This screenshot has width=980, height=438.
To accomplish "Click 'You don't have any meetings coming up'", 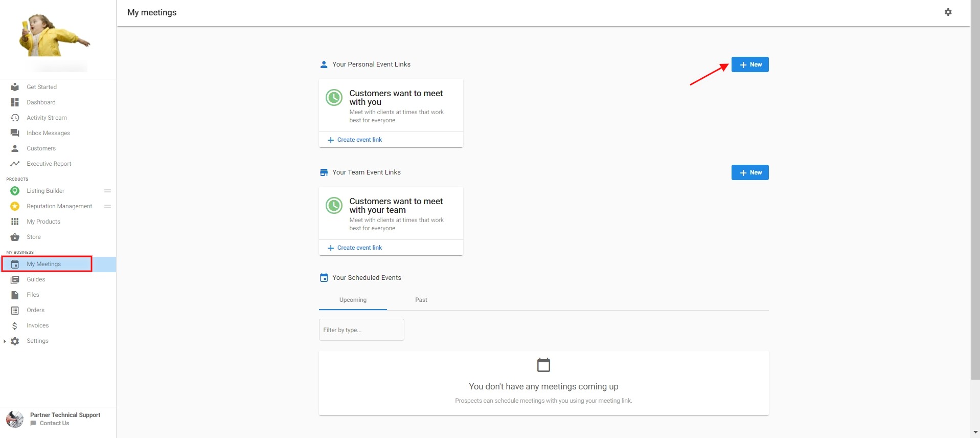I will click(x=543, y=386).
